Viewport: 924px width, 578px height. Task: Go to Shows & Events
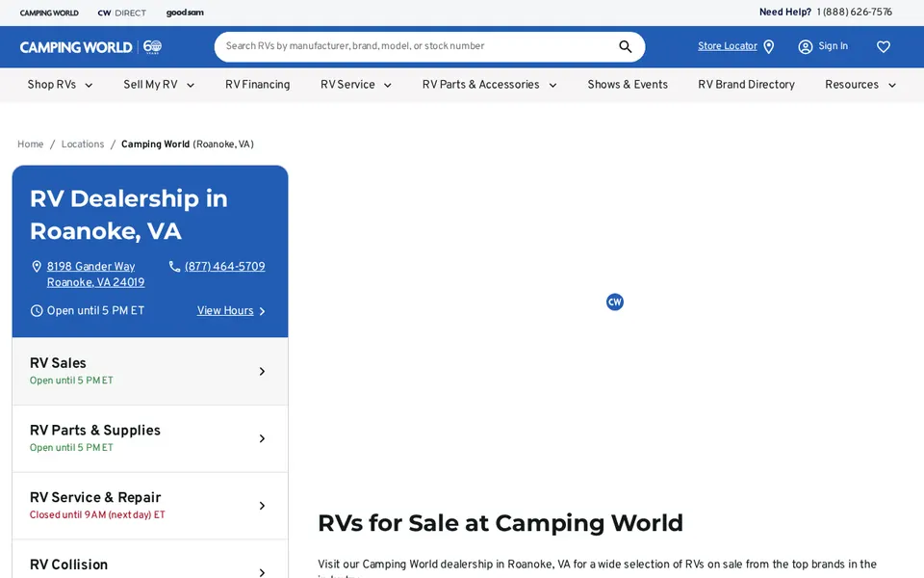pyautogui.click(x=628, y=85)
